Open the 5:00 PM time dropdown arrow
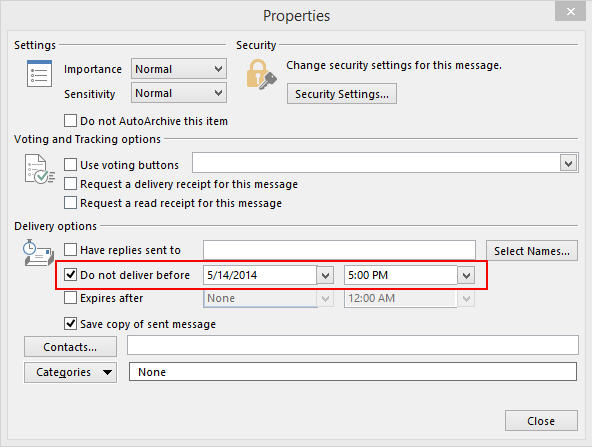Screen dimensions: 592x448 click(466, 276)
